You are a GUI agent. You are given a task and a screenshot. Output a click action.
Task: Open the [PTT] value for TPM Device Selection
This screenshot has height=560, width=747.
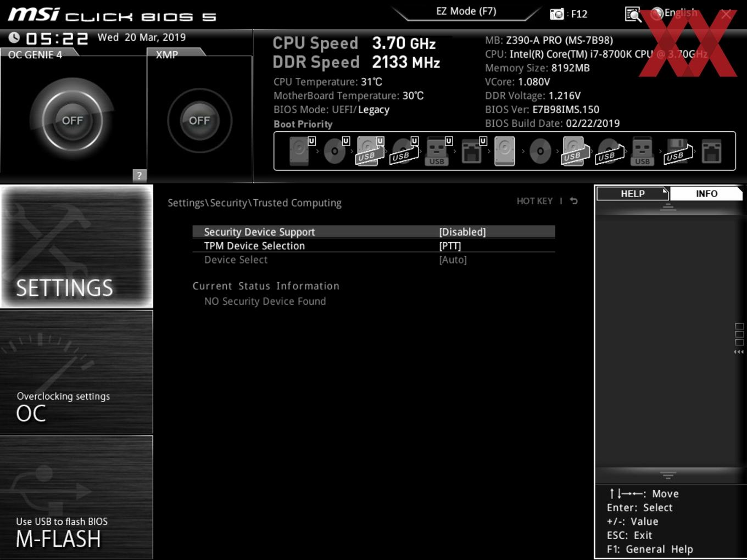pos(450,246)
